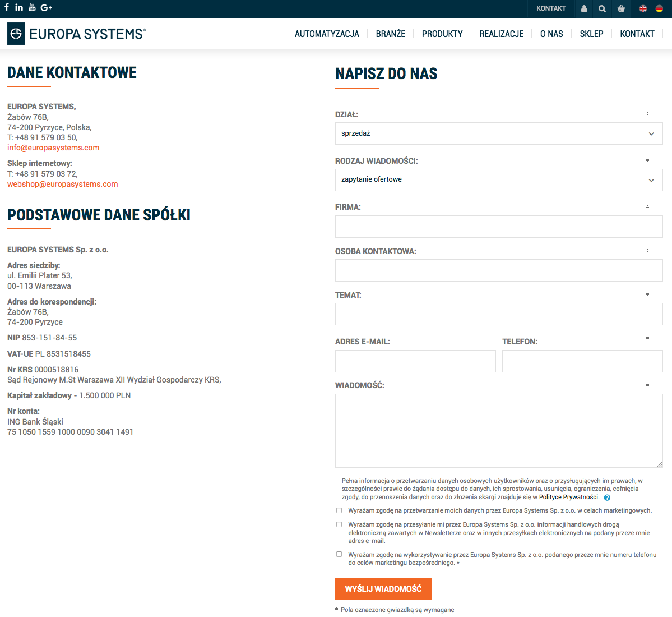
Task: Open the YouTube social icon
Action: coord(32,7)
